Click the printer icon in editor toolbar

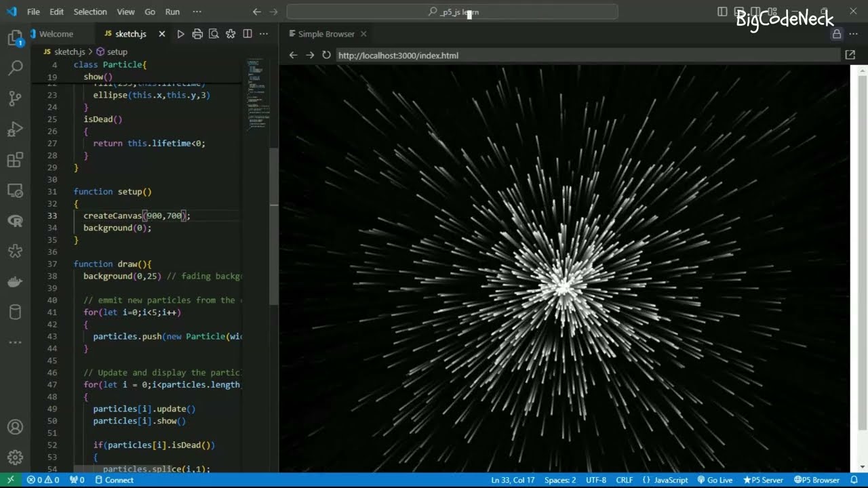point(197,34)
